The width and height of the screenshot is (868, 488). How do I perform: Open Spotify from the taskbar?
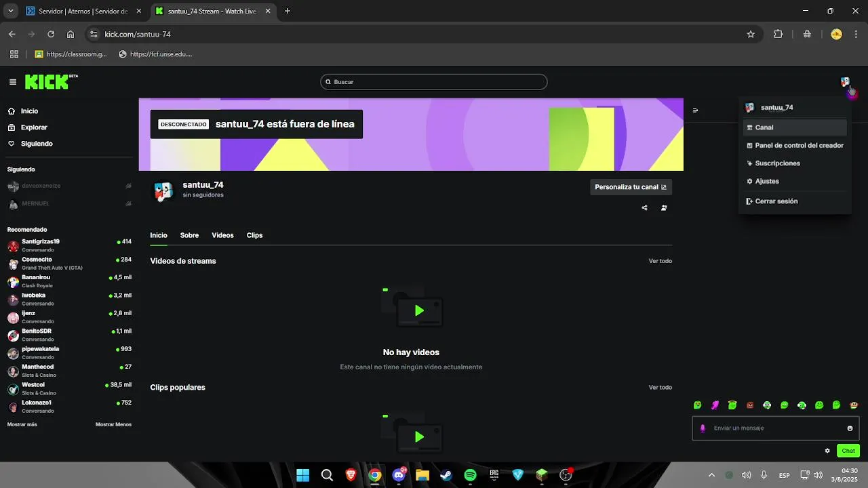pyautogui.click(x=470, y=475)
